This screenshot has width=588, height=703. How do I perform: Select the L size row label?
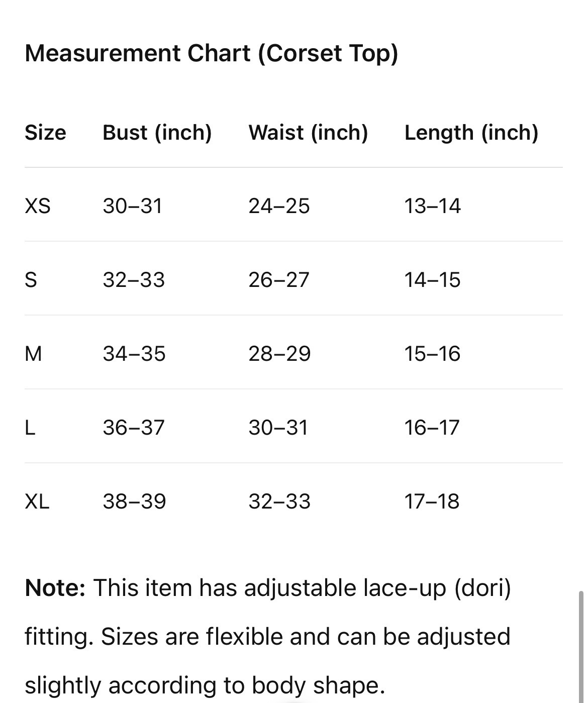pos(30,428)
